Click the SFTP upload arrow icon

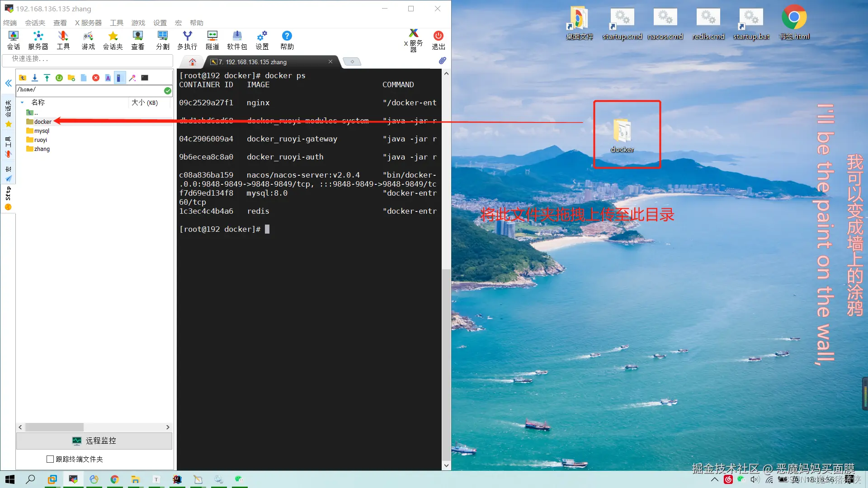point(47,78)
